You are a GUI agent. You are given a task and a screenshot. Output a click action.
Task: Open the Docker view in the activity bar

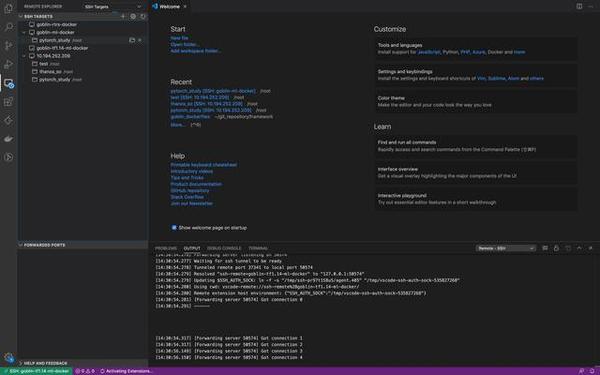click(x=8, y=139)
